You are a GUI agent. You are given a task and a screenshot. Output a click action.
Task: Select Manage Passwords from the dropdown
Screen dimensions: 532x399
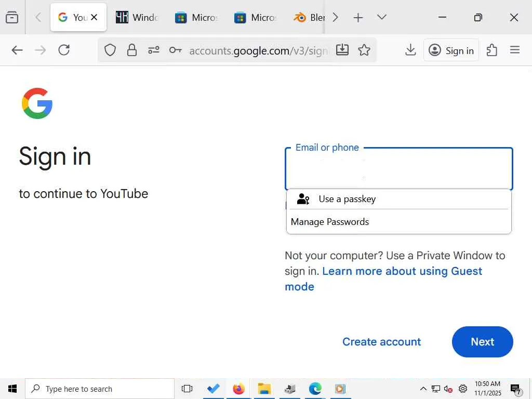click(399, 222)
